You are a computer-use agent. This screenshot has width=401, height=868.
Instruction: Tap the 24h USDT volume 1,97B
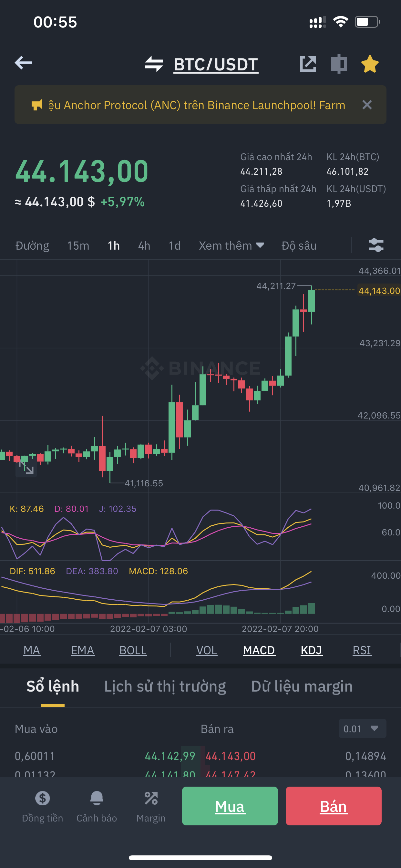(x=339, y=203)
